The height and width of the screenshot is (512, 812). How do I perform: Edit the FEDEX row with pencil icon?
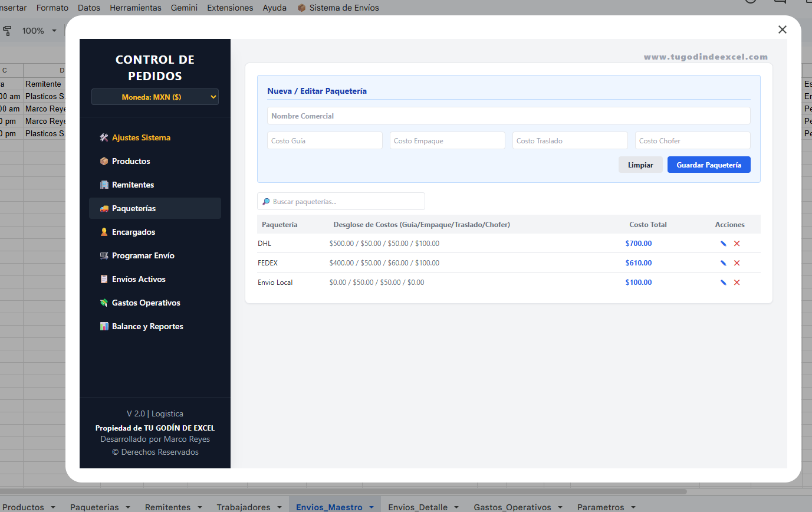point(723,263)
